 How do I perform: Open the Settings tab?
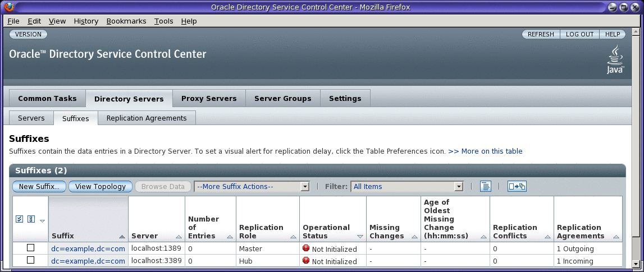(x=345, y=99)
